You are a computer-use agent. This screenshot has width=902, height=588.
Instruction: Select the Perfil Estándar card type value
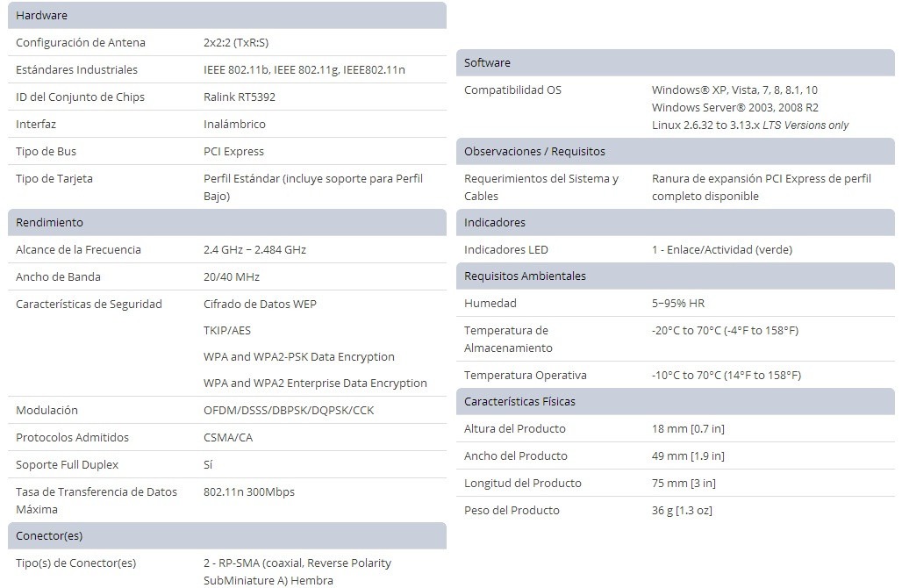[x=313, y=187]
